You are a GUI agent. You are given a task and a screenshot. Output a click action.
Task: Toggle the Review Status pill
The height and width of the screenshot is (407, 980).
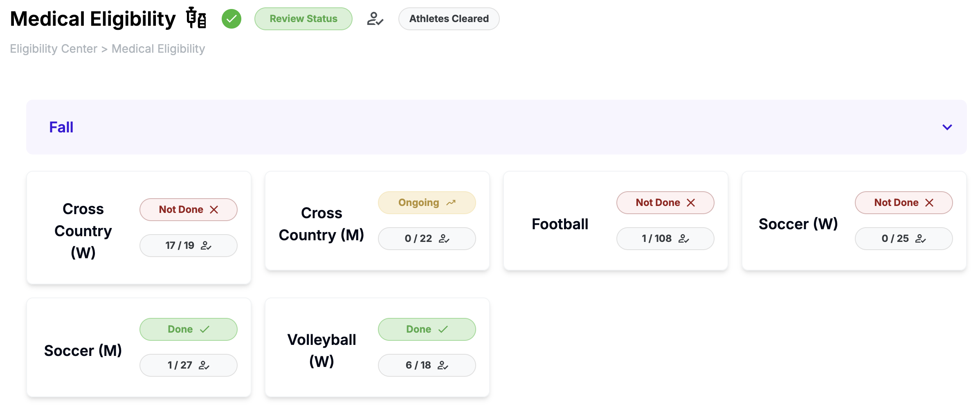pos(303,19)
